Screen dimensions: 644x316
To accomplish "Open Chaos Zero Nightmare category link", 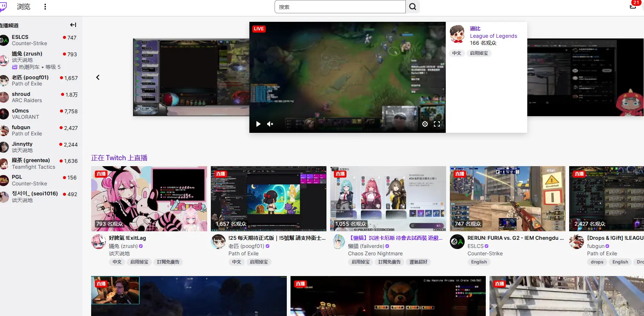I will (x=375, y=253).
